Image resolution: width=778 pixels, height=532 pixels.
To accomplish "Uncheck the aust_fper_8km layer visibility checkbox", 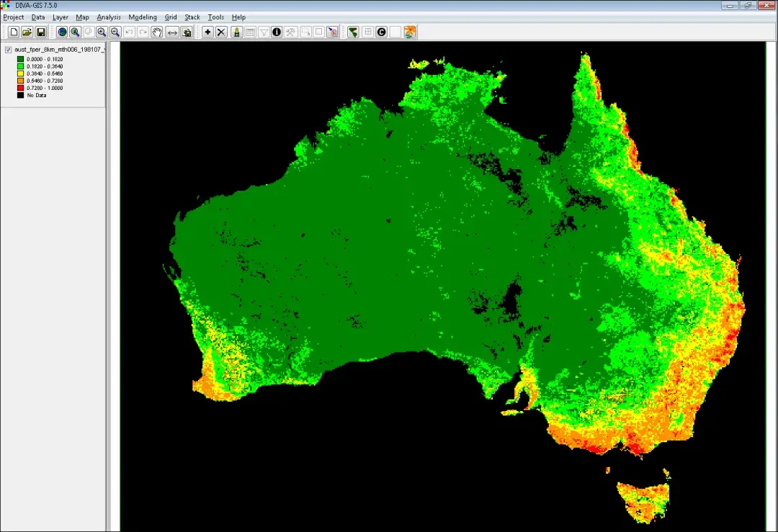I will (8, 50).
